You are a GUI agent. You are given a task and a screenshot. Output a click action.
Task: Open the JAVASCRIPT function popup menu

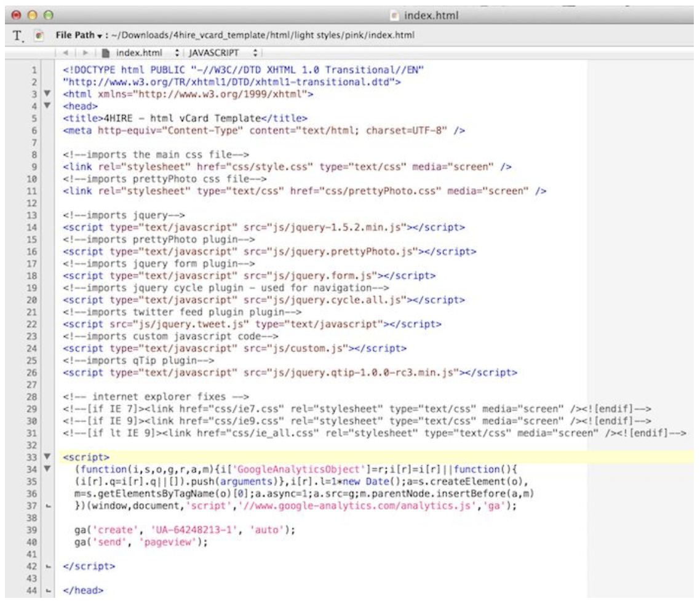click(221, 53)
